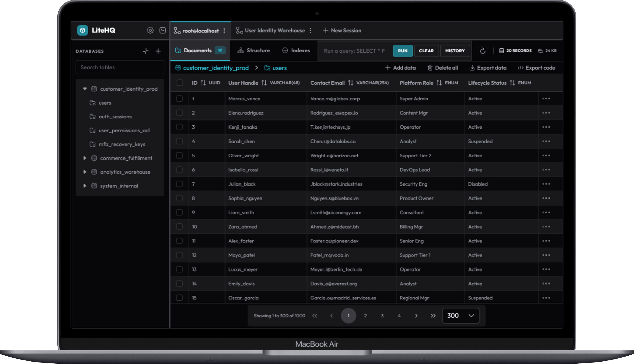Screen dimensions: 634x364
Task: Check the row 9 Liam_smith checkbox
Action: [179, 212]
